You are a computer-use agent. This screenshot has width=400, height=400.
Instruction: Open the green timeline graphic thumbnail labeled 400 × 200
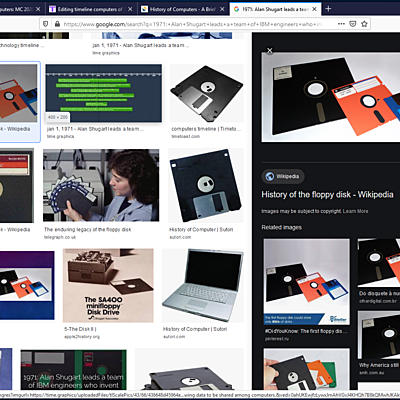click(104, 93)
